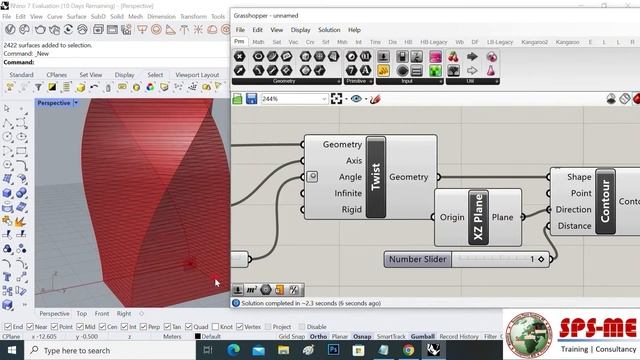The width and height of the screenshot is (640, 360).
Task: Click Record History in status bar
Action: 459,336
